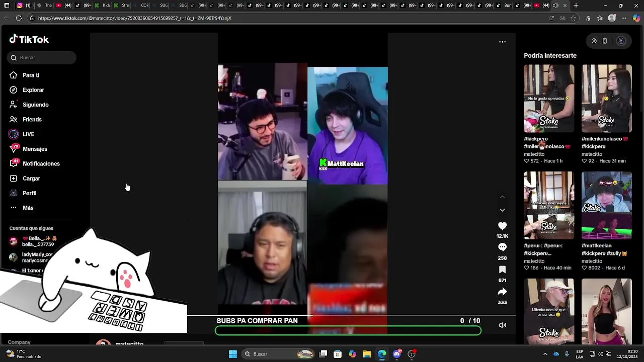Save video with bookmark icon
Image resolution: width=644 pixels, height=362 pixels.
[502, 270]
